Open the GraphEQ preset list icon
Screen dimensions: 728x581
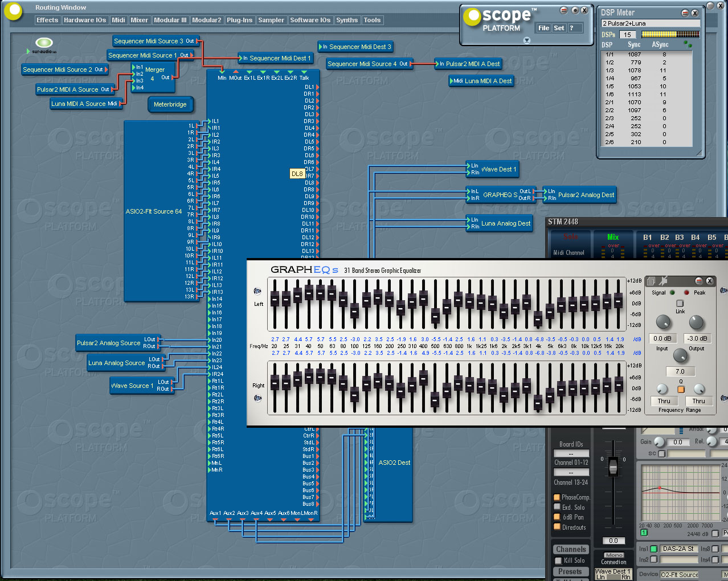tap(651, 281)
